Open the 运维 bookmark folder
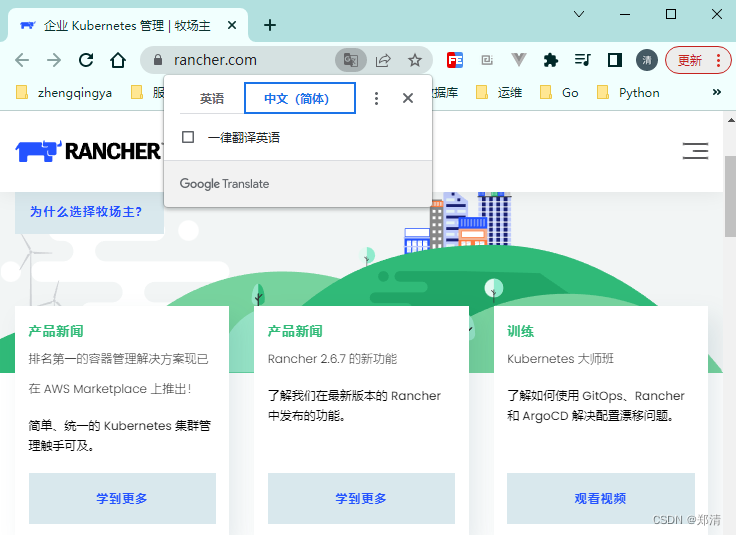This screenshot has width=736, height=535. (x=499, y=92)
